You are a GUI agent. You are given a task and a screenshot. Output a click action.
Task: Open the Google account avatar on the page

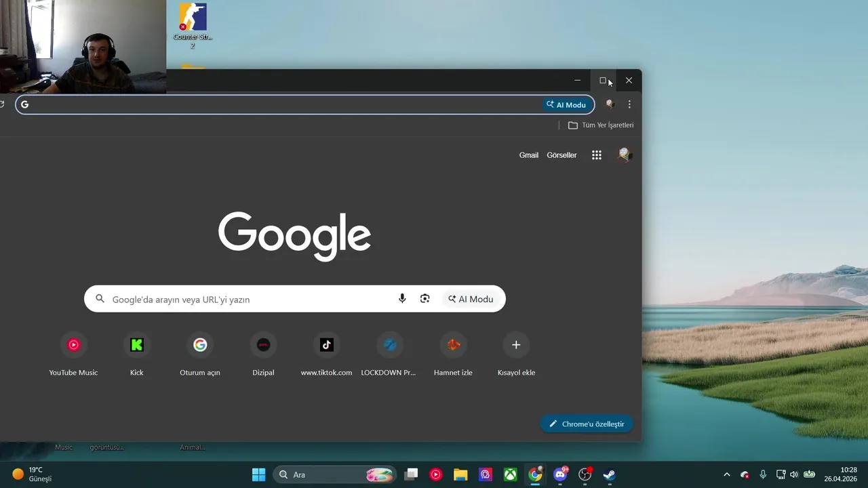tap(625, 155)
